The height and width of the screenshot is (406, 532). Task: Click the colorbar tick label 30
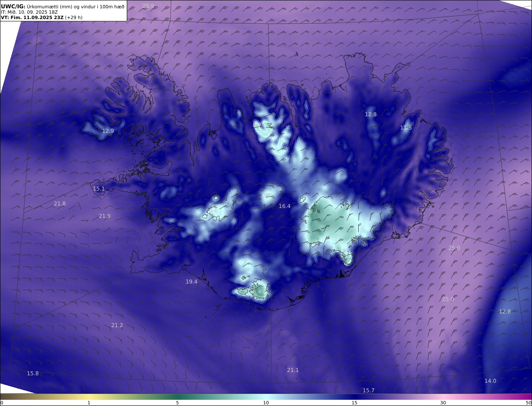(443, 403)
